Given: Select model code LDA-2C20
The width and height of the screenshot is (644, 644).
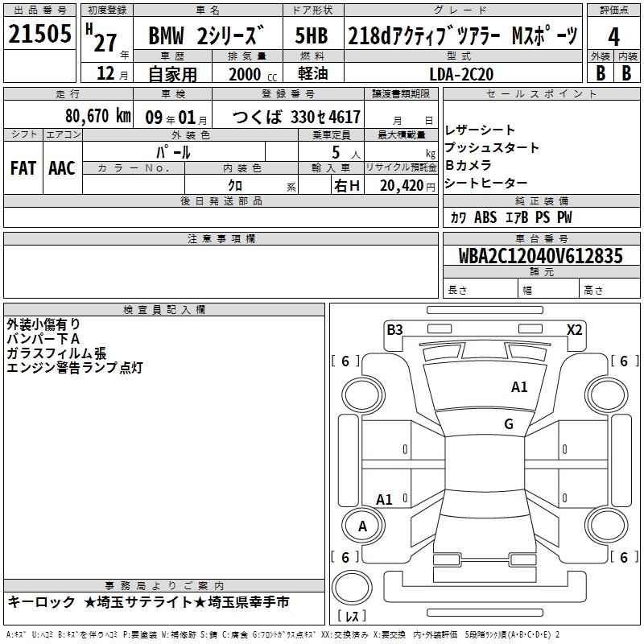Looking at the screenshot, I should click(x=461, y=74).
